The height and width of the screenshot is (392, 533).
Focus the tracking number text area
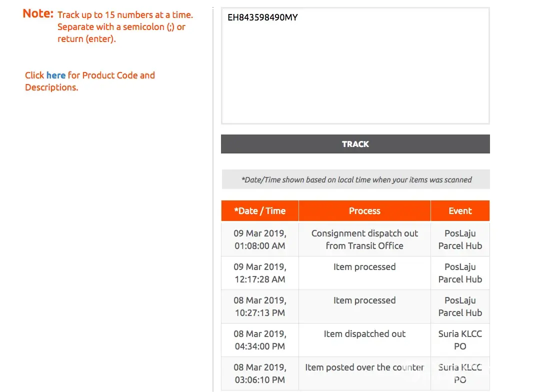tap(355, 75)
